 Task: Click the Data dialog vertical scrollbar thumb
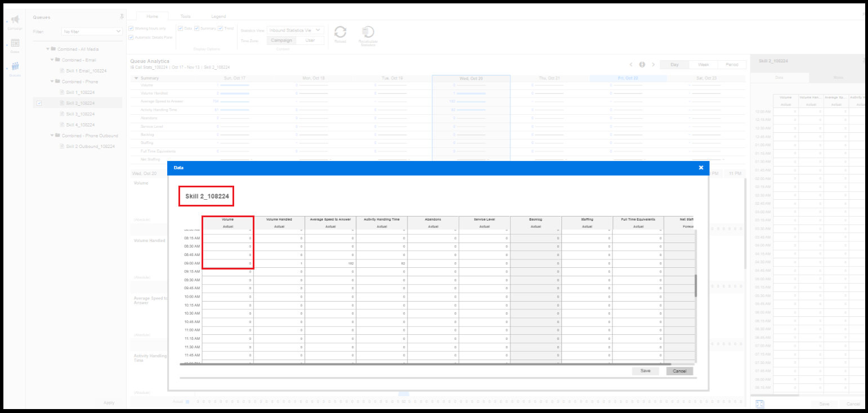pos(696,286)
